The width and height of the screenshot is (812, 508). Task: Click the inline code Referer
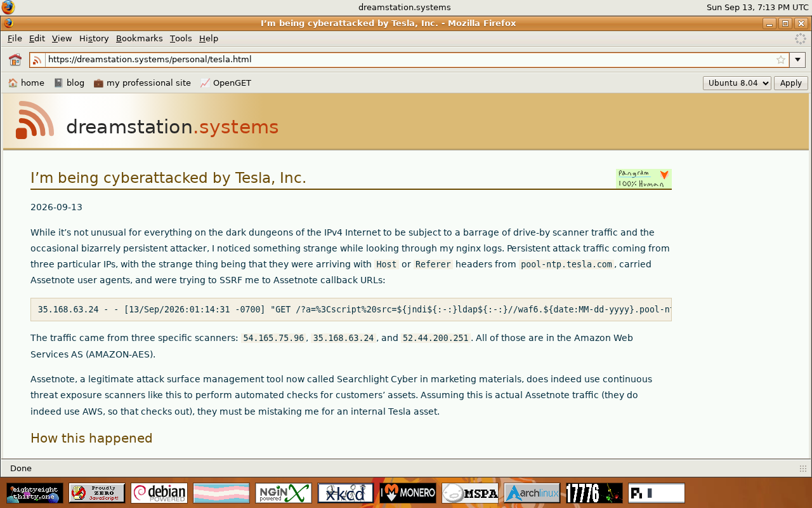coord(433,265)
